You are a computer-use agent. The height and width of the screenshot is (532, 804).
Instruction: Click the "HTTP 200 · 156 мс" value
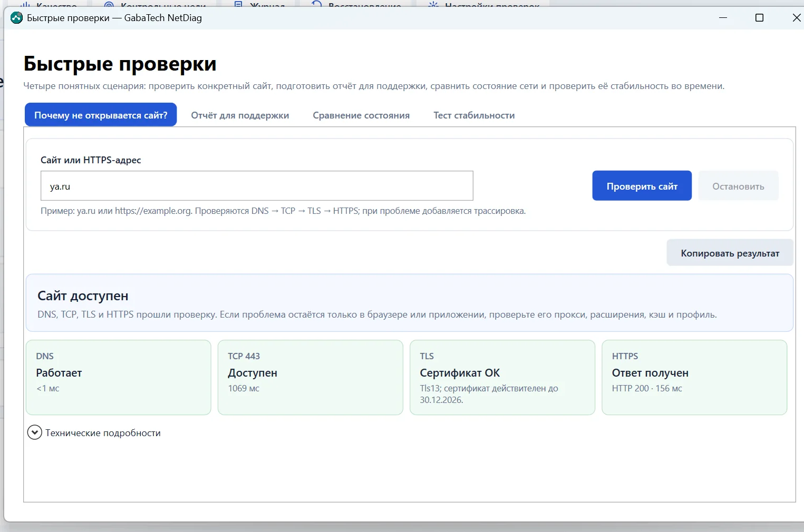647,388
